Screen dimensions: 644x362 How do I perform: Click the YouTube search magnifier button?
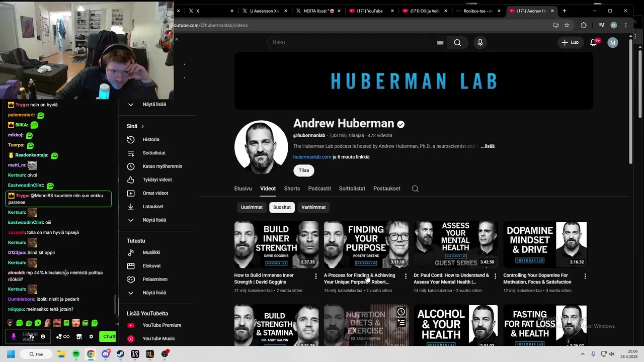[x=457, y=43]
